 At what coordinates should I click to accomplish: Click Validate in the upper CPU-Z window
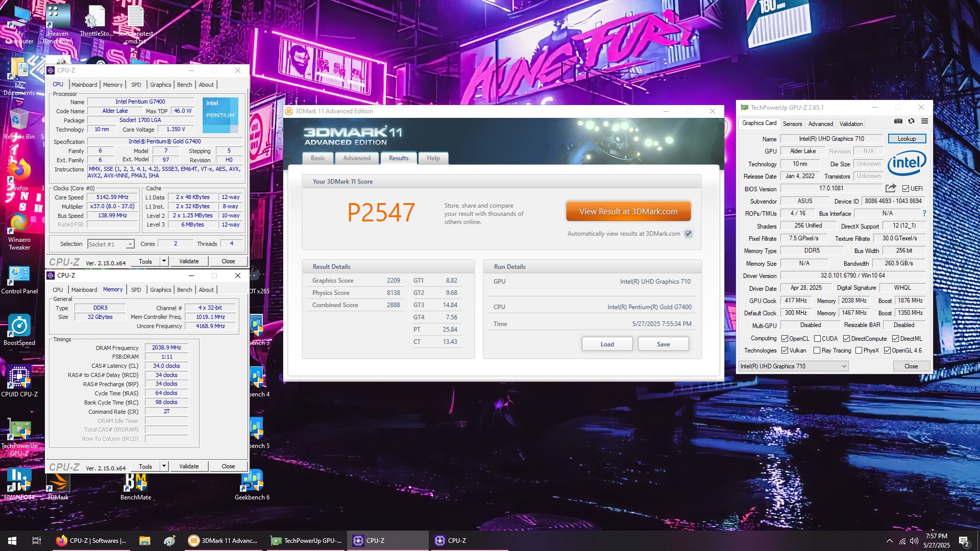tap(189, 261)
